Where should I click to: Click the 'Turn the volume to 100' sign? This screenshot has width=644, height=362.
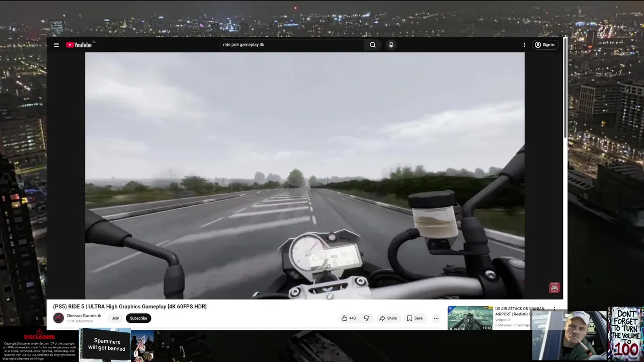click(x=625, y=334)
